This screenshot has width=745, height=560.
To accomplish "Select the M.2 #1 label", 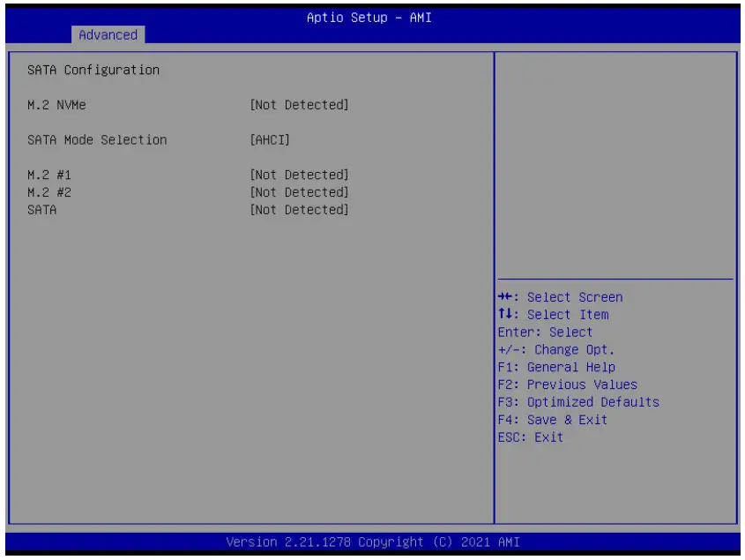I will point(49,175).
